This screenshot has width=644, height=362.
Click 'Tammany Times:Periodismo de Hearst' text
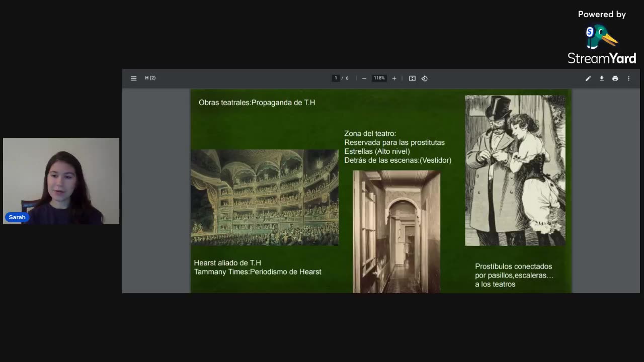(x=258, y=272)
